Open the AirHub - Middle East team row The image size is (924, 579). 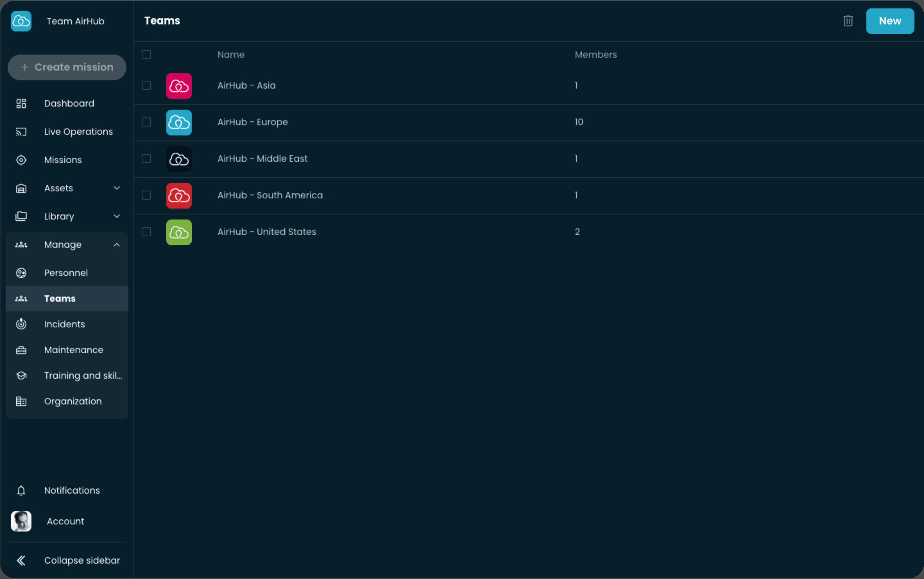[x=262, y=159]
